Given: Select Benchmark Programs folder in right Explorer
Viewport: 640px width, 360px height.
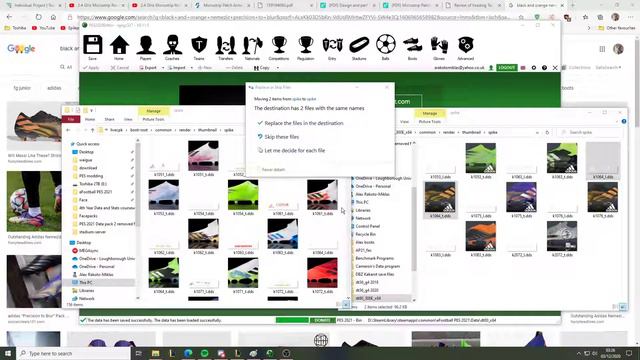Looking at the screenshot, I should (374, 258).
